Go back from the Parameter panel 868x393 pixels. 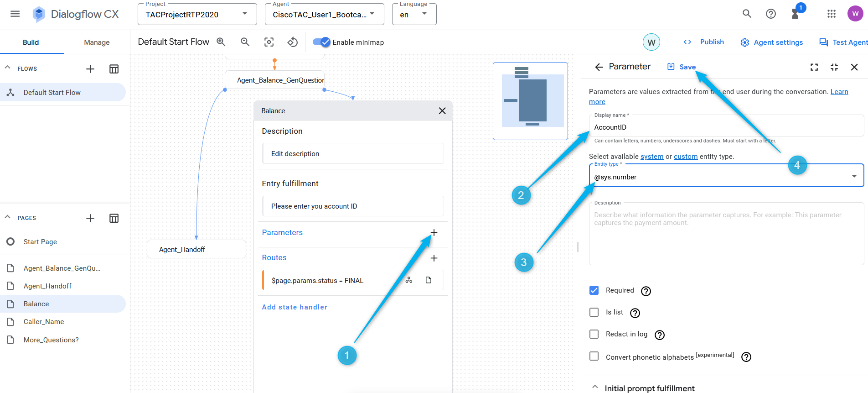(599, 67)
